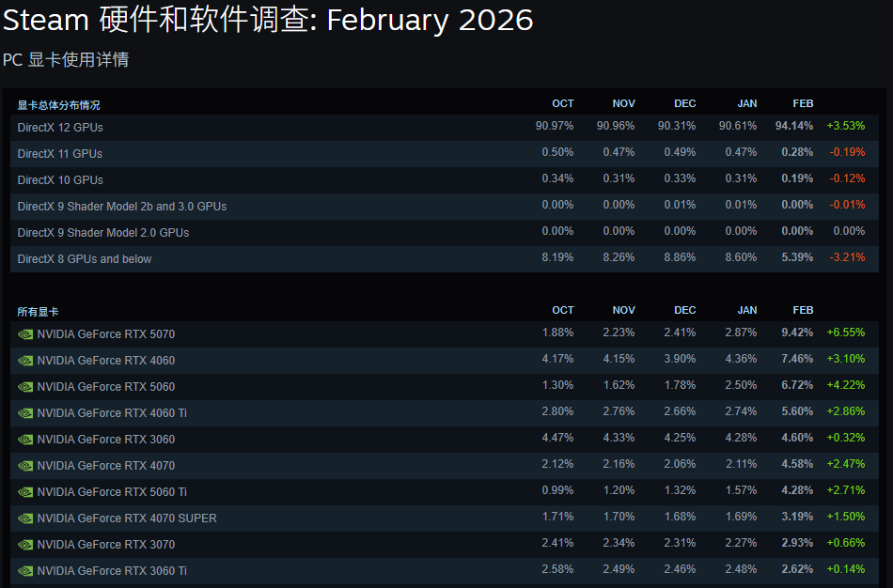Click DirectX 10 GPUs row label
Viewport: 893px width, 588px height.
click(x=60, y=179)
